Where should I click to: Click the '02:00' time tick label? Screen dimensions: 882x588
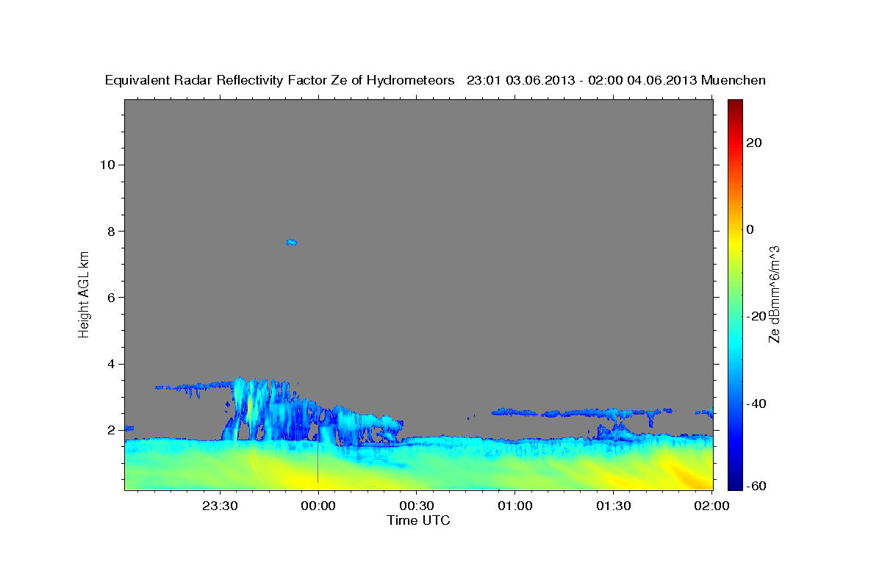pyautogui.click(x=711, y=506)
